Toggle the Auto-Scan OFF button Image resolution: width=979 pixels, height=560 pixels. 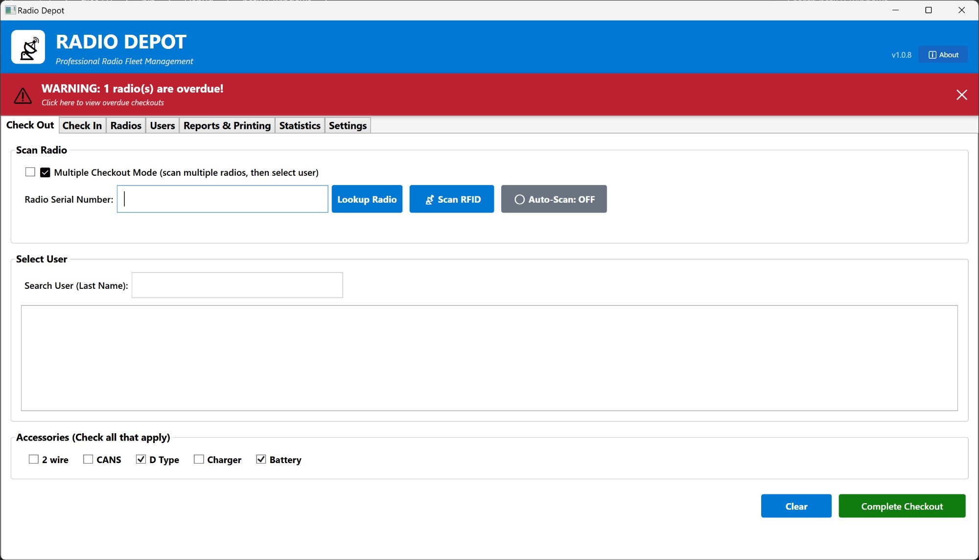click(x=554, y=199)
